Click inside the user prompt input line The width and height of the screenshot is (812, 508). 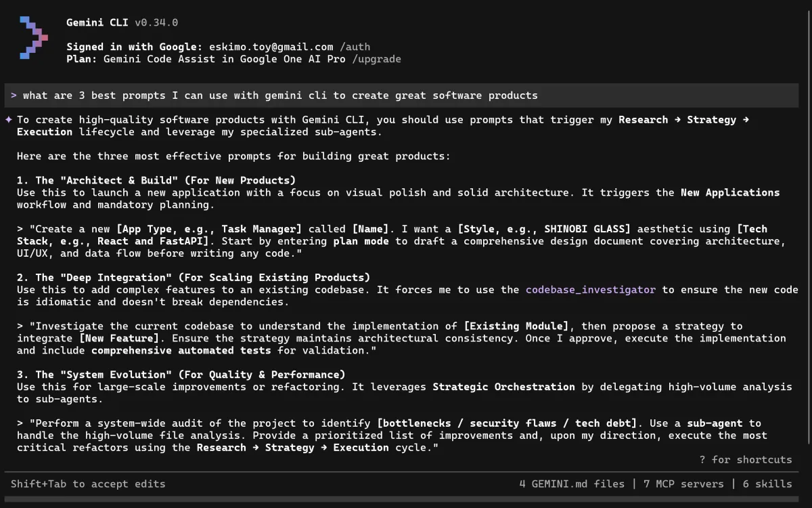tap(401, 96)
